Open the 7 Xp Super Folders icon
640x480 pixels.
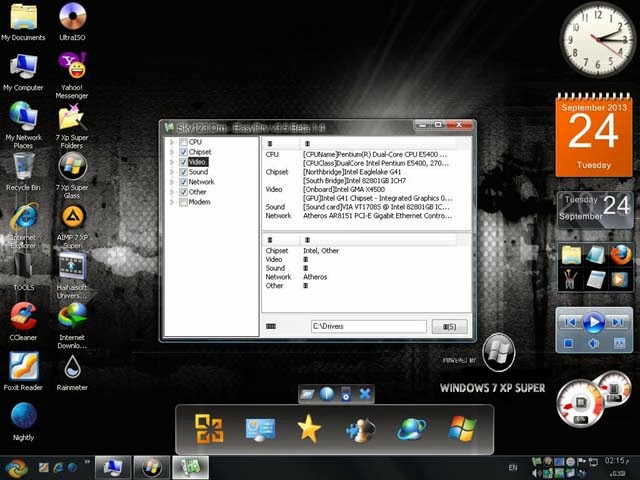point(72,126)
